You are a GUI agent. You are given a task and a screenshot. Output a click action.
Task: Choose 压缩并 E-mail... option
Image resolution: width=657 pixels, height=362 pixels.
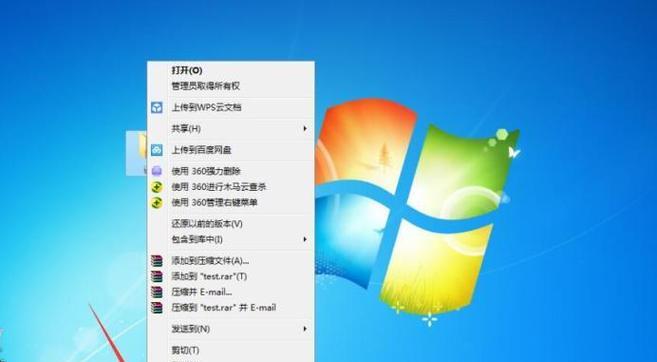230,292
